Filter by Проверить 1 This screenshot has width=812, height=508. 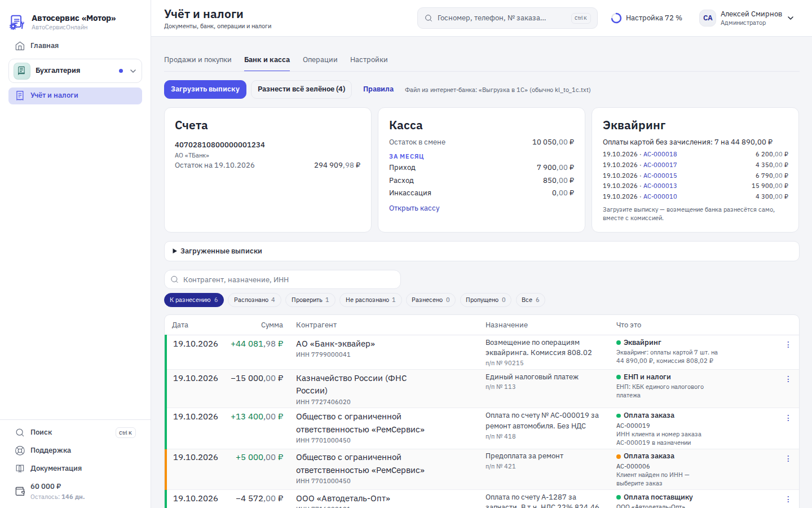tap(310, 300)
